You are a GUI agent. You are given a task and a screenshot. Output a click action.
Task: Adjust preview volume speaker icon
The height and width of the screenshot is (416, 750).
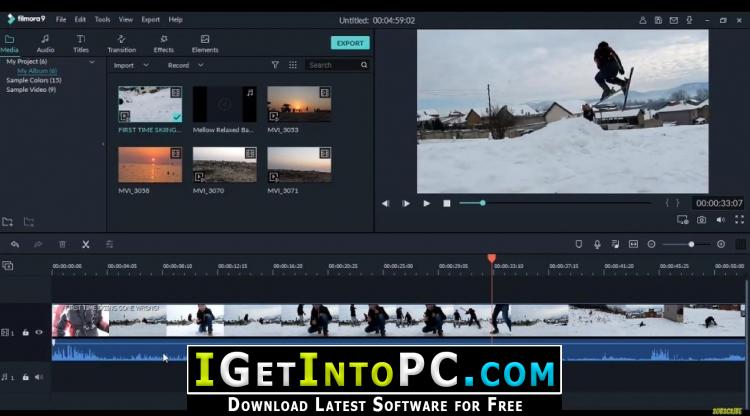(720, 220)
